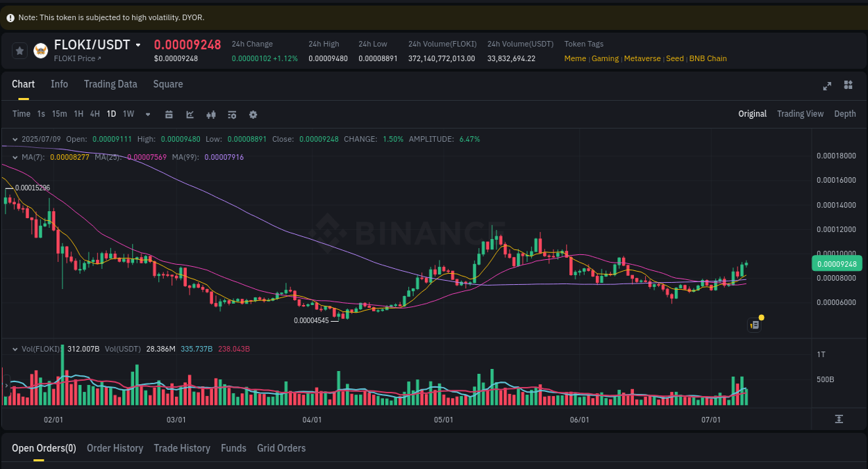The width and height of the screenshot is (868, 469).
Task: Select the technical analysis line-chart icon
Action: pos(190,114)
